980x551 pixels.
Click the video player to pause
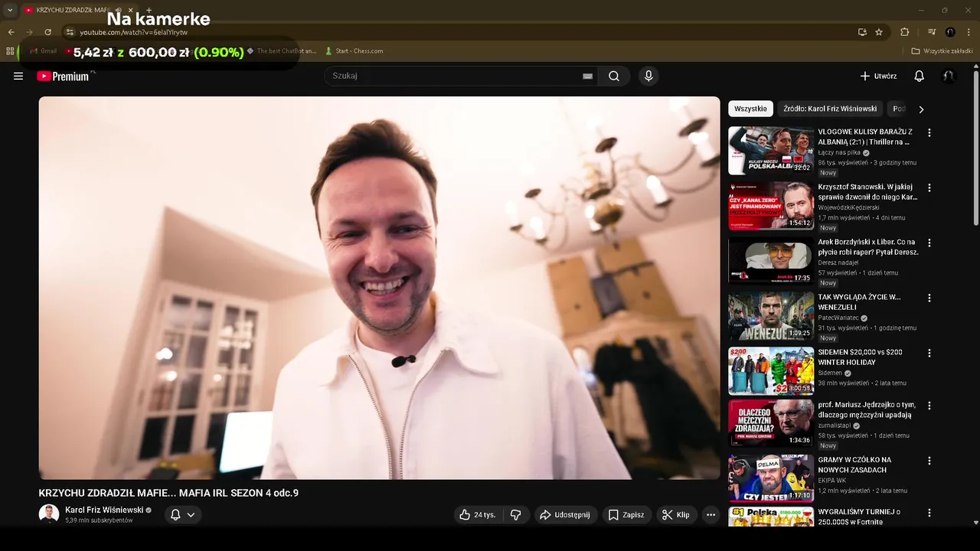(379, 288)
